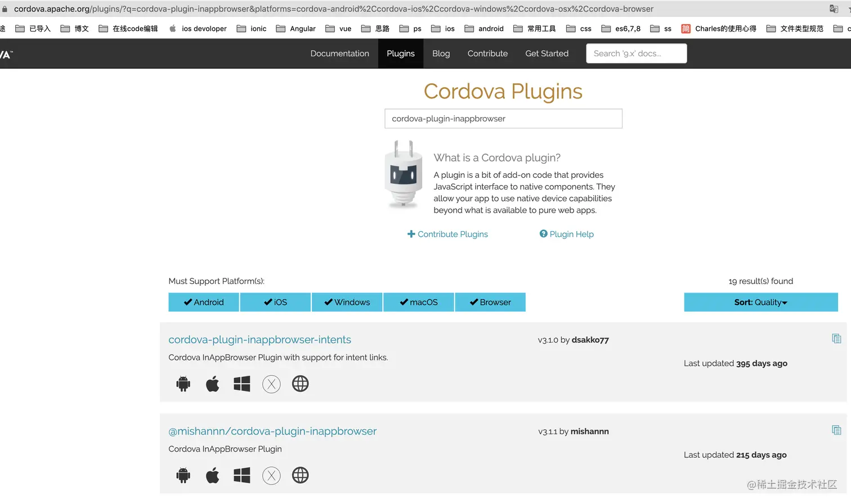Image resolution: width=851 pixels, height=504 pixels.
Task: Go to Documentation nav item
Action: [x=340, y=53]
